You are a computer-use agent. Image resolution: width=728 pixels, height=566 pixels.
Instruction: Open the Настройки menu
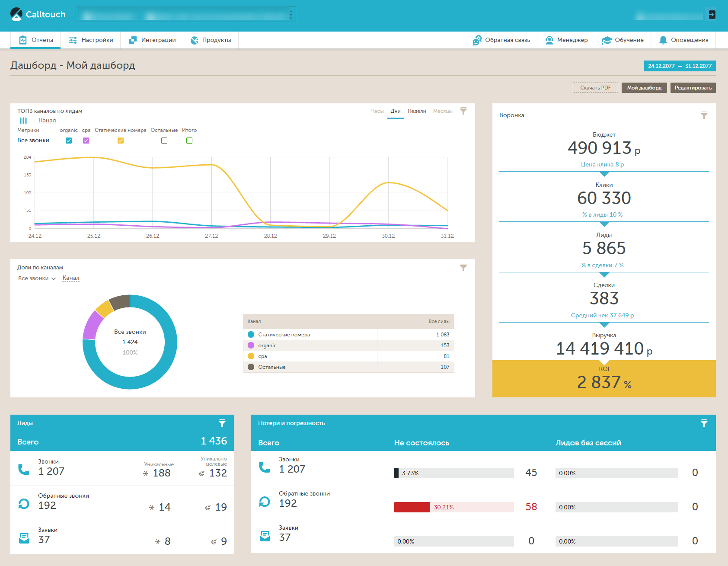click(91, 40)
